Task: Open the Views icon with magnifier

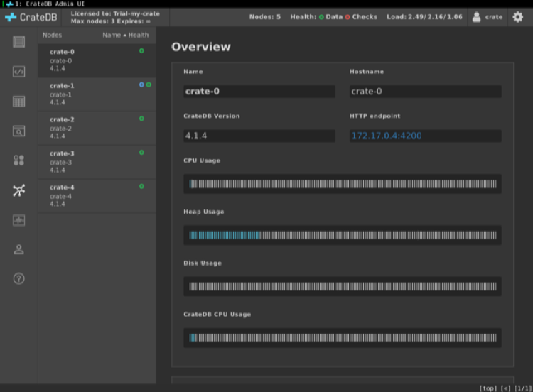Action: click(x=19, y=131)
